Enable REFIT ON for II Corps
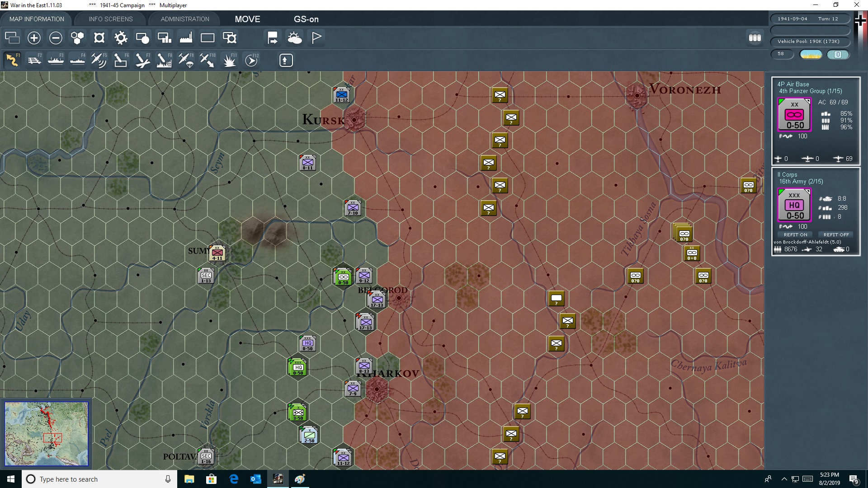Image resolution: width=868 pixels, height=488 pixels. coord(795,235)
